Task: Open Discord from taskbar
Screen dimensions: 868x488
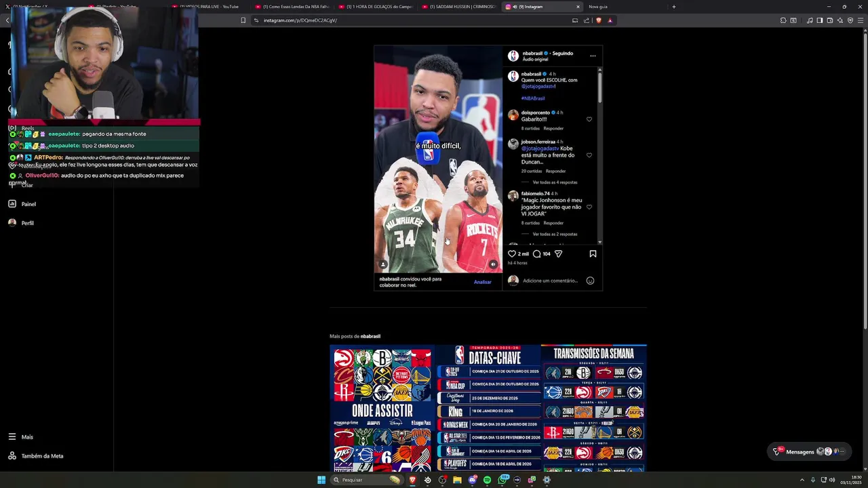Action: tap(472, 480)
